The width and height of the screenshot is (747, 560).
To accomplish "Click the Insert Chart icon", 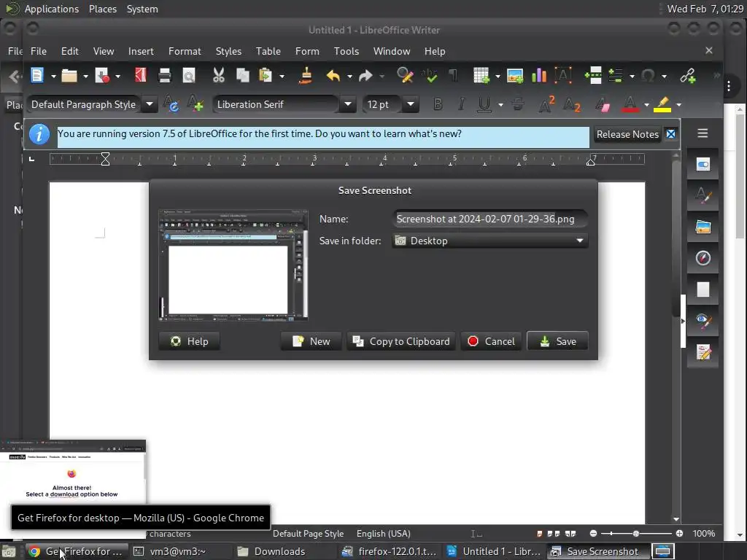I will coord(539,75).
